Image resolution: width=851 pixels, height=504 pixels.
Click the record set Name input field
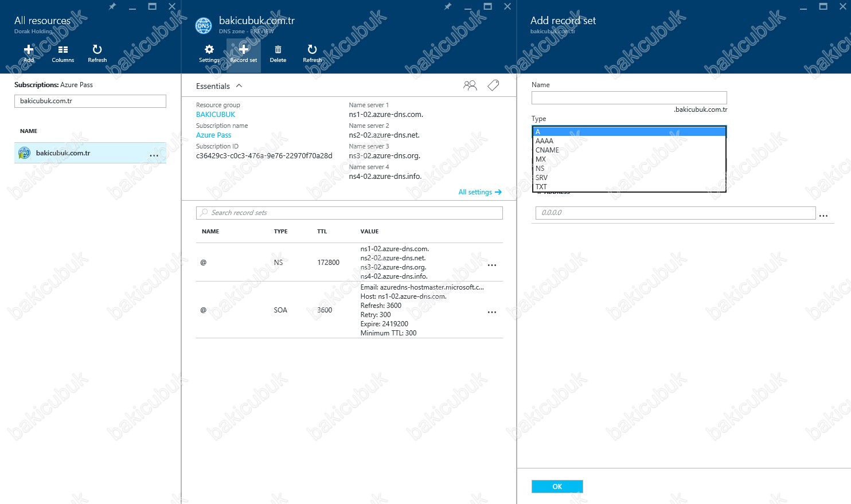click(x=629, y=98)
